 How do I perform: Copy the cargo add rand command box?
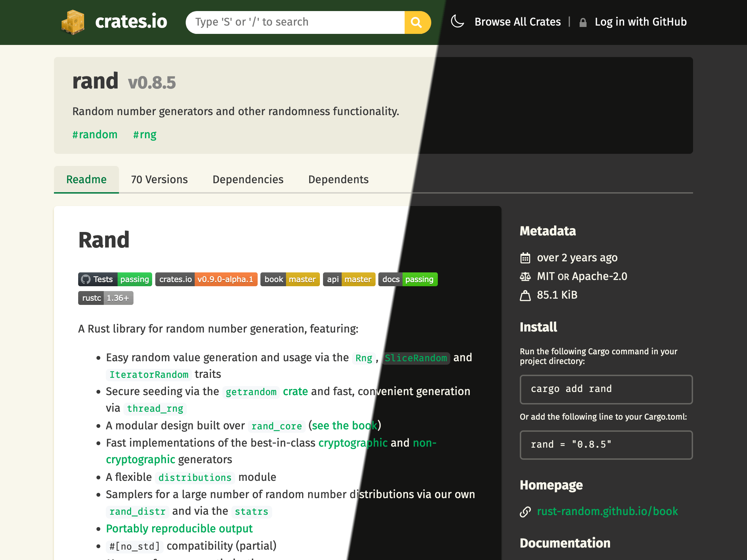pos(606,389)
